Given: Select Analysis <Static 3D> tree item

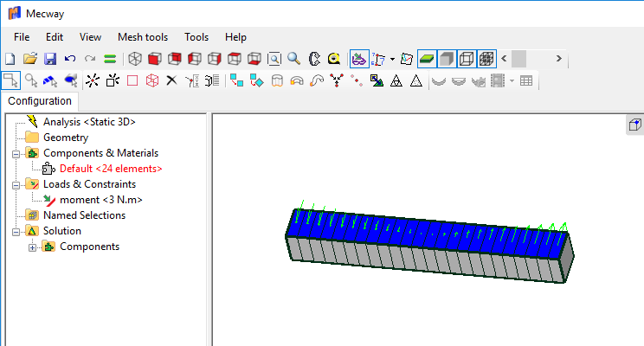Looking at the screenshot, I should (x=89, y=122).
